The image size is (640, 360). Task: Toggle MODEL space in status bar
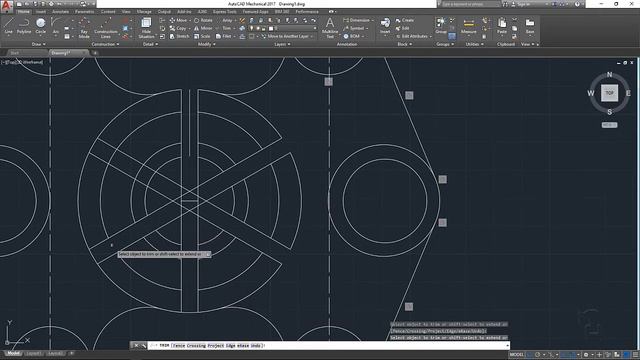point(516,355)
